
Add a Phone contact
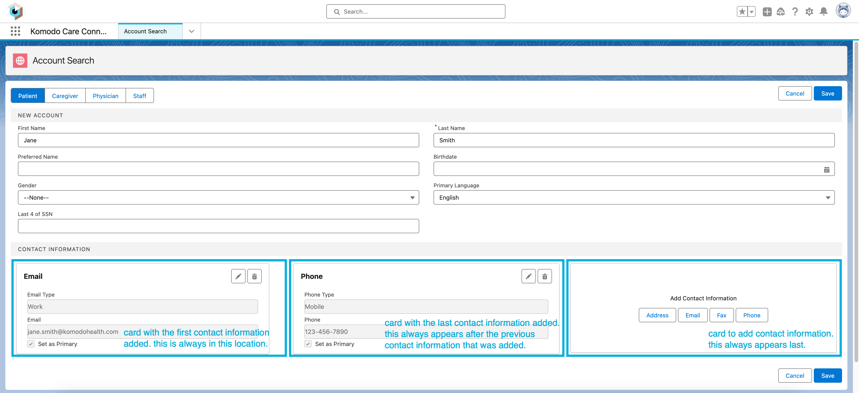[751, 315]
